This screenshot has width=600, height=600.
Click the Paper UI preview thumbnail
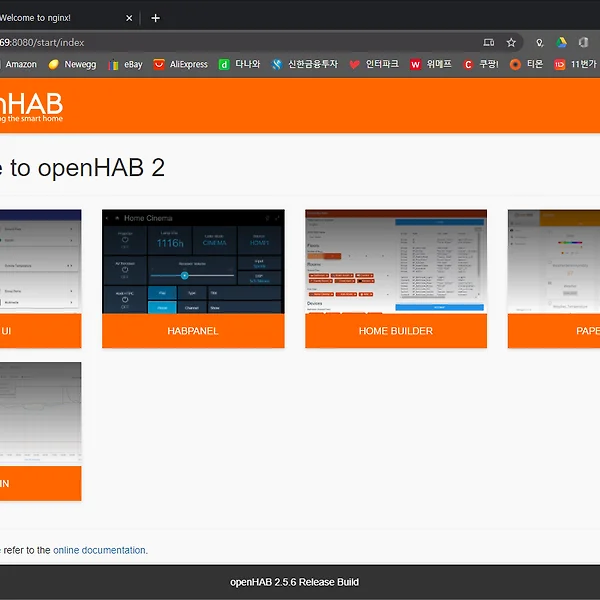554,262
